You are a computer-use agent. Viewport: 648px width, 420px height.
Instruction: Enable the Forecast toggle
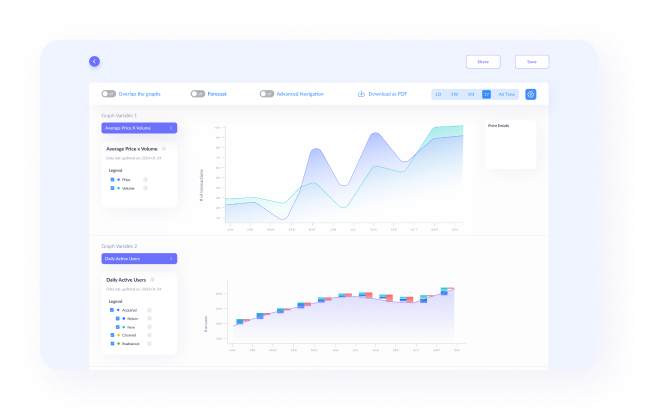198,94
